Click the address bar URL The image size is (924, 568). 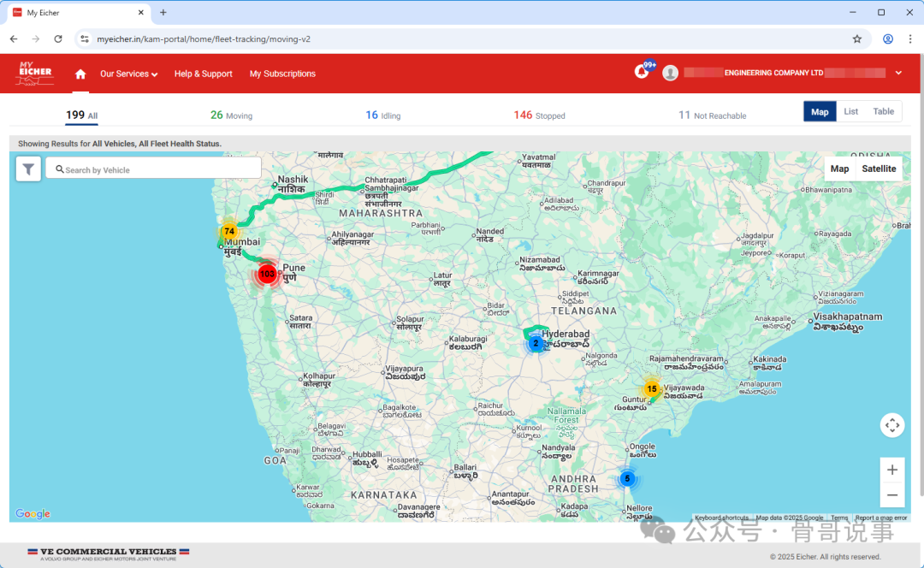tap(204, 38)
